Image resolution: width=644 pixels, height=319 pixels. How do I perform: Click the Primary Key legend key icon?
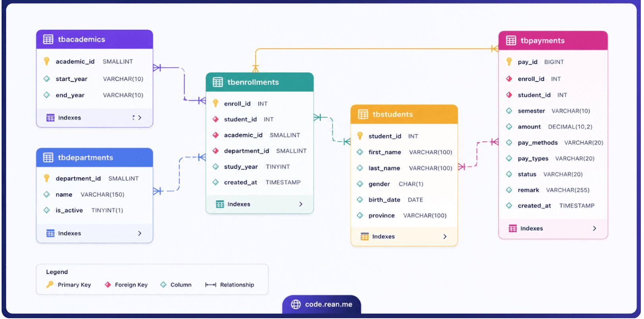point(50,284)
